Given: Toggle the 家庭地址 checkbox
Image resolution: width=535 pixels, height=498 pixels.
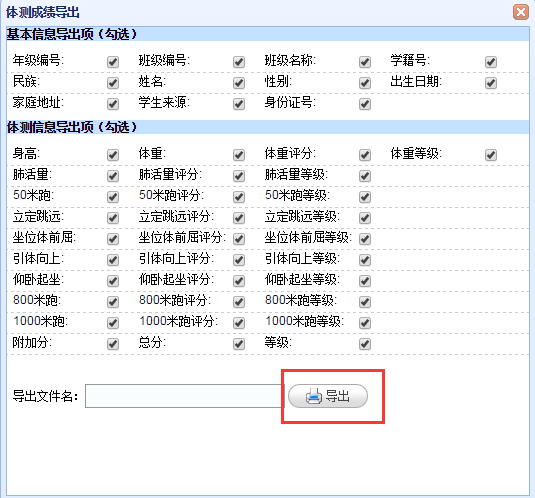Looking at the screenshot, I should [x=113, y=104].
